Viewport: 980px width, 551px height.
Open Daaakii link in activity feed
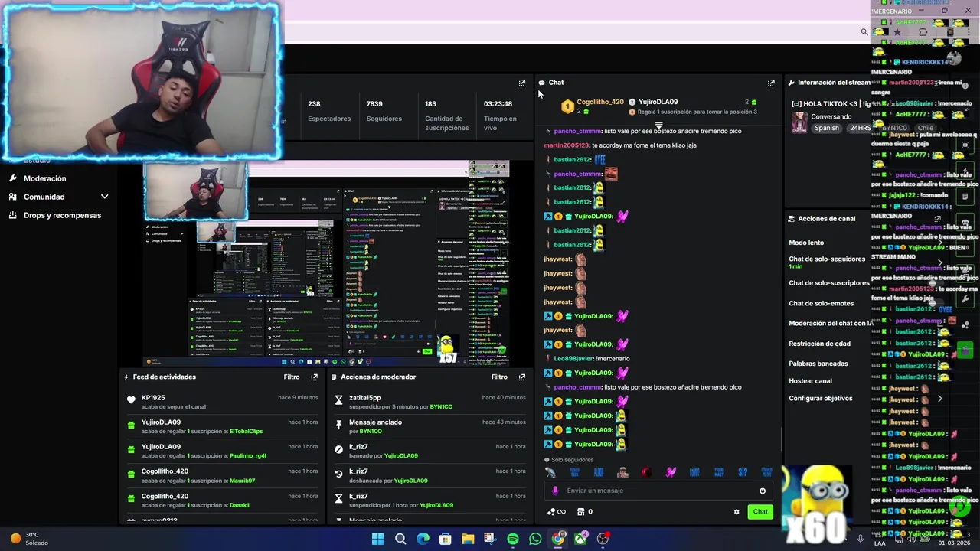coord(240,505)
